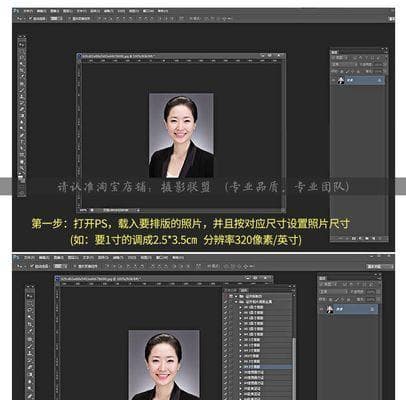Open the 3D menu in the upper menu bar

tap(122, 11)
